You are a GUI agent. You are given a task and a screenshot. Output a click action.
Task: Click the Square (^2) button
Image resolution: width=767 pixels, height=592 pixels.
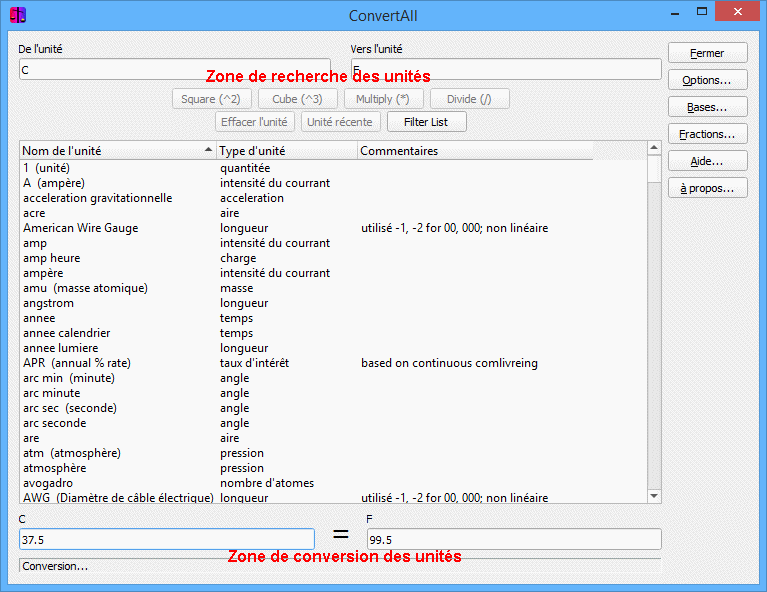[211, 99]
